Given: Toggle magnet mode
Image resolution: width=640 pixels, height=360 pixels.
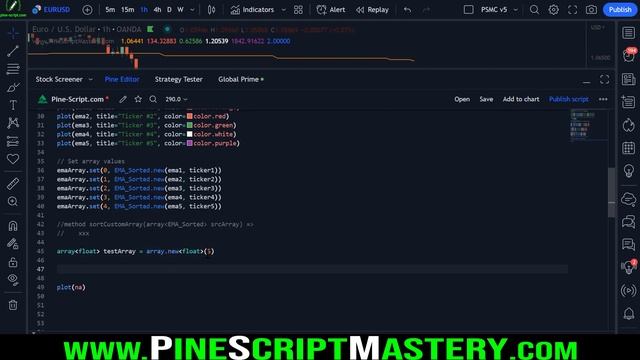Looking at the screenshot, I should pos(13,226).
